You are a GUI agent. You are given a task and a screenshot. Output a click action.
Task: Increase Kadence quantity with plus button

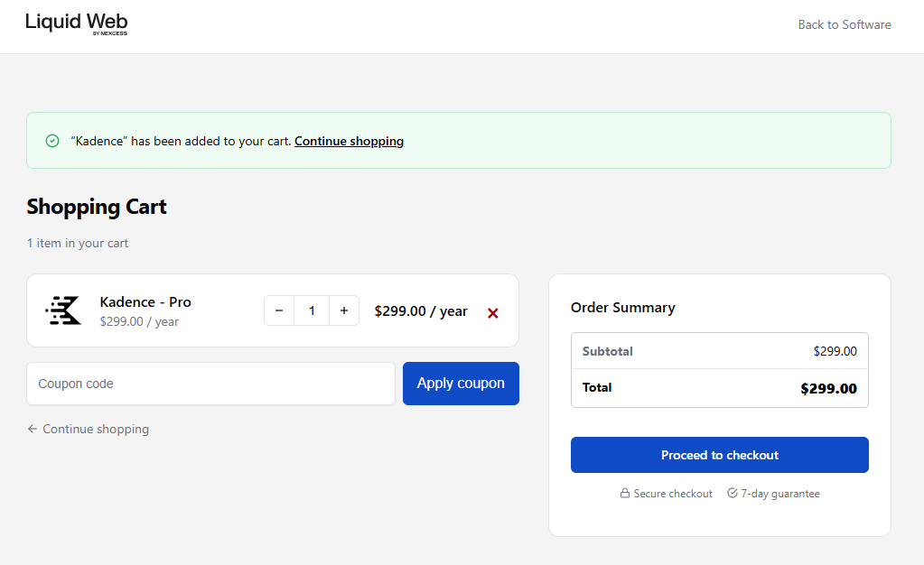[344, 310]
